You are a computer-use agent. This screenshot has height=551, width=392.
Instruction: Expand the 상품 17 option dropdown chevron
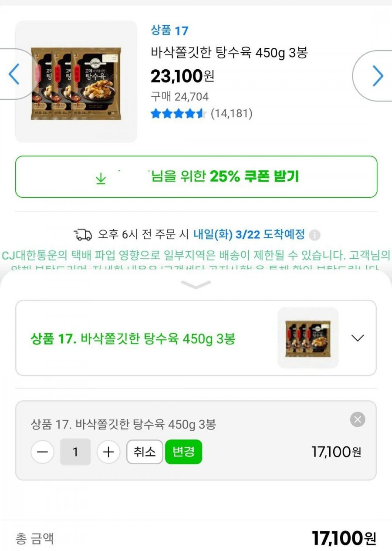pyautogui.click(x=357, y=338)
